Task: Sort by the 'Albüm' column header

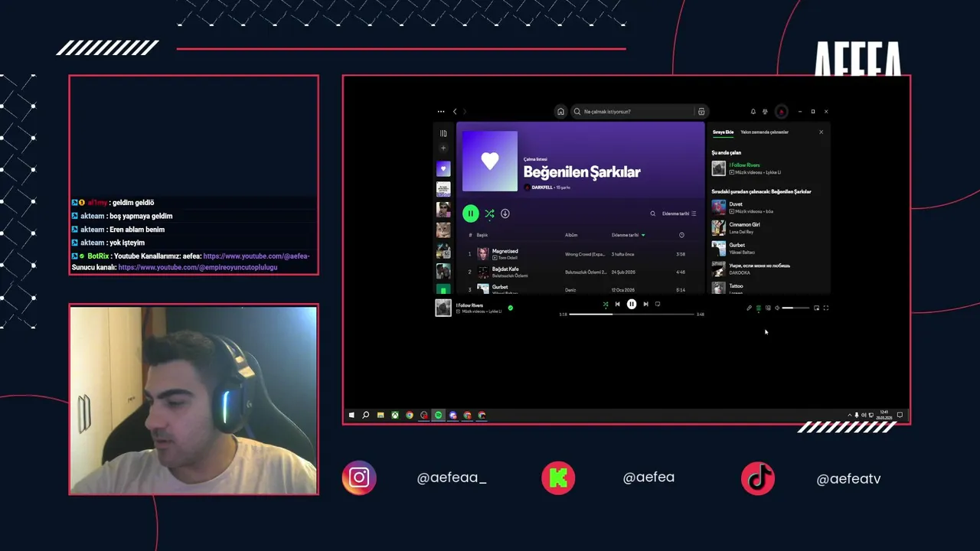Action: [571, 235]
